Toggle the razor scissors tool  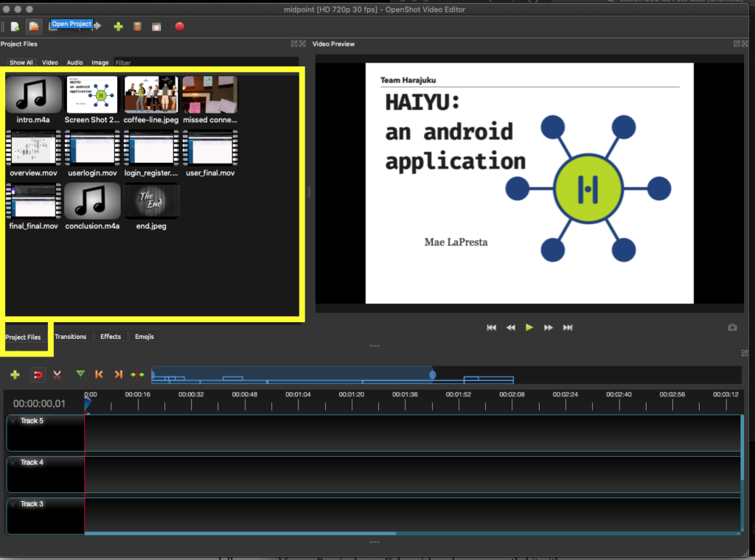58,374
